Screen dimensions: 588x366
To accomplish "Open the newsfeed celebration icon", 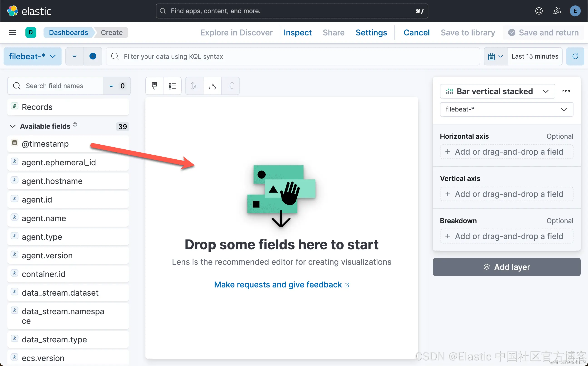I will tap(557, 11).
